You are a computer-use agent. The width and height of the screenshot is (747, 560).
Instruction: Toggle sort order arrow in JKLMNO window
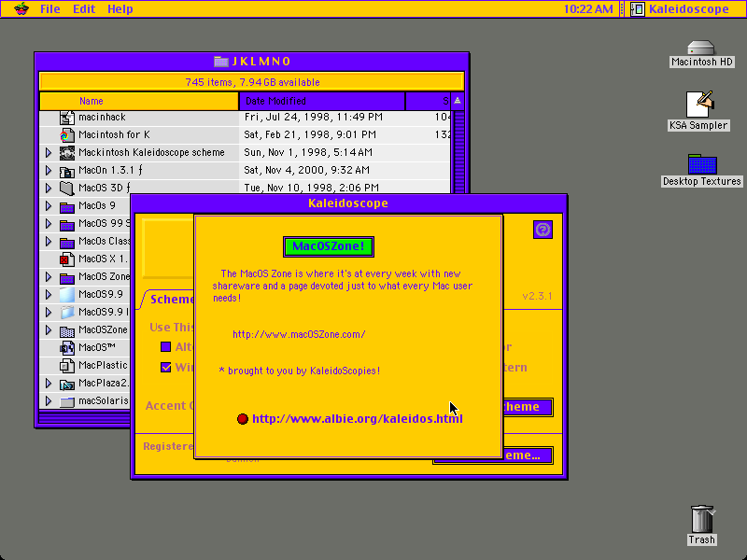coord(458,101)
